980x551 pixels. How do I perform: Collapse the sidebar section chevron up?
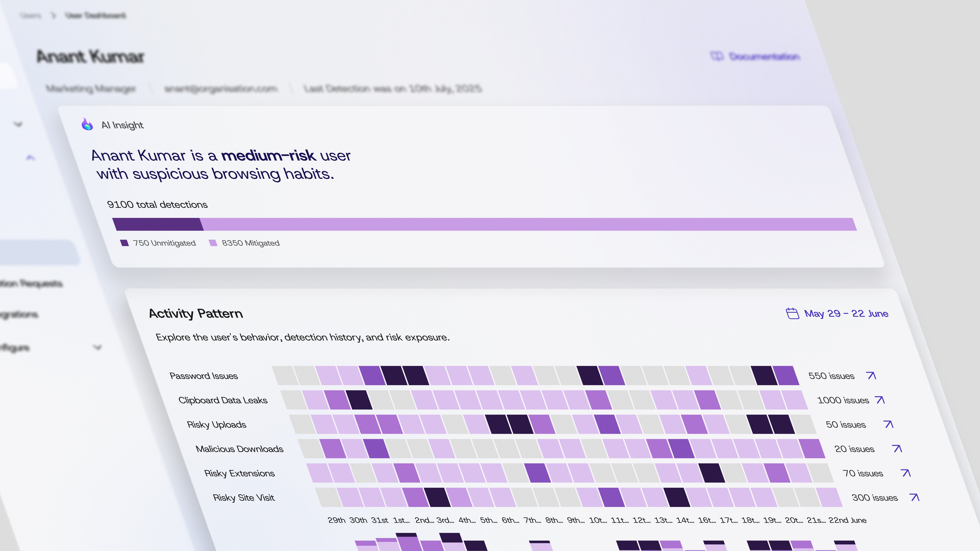coord(30,157)
